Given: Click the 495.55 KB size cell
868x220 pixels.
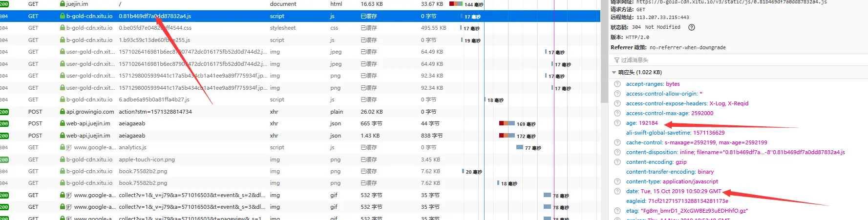Looking at the screenshot, I should 433,28.
